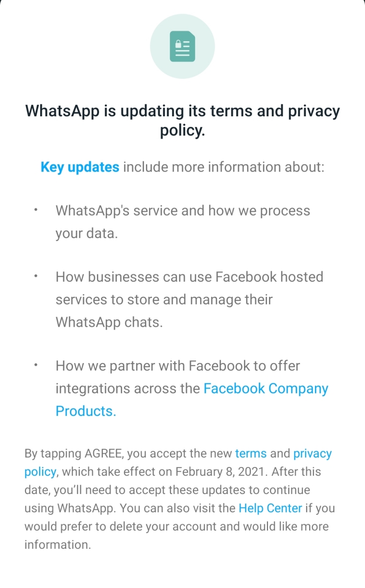The image size is (365, 588).
Task: Tap the bullet dot beside "How we partner"
Action: coord(35,365)
